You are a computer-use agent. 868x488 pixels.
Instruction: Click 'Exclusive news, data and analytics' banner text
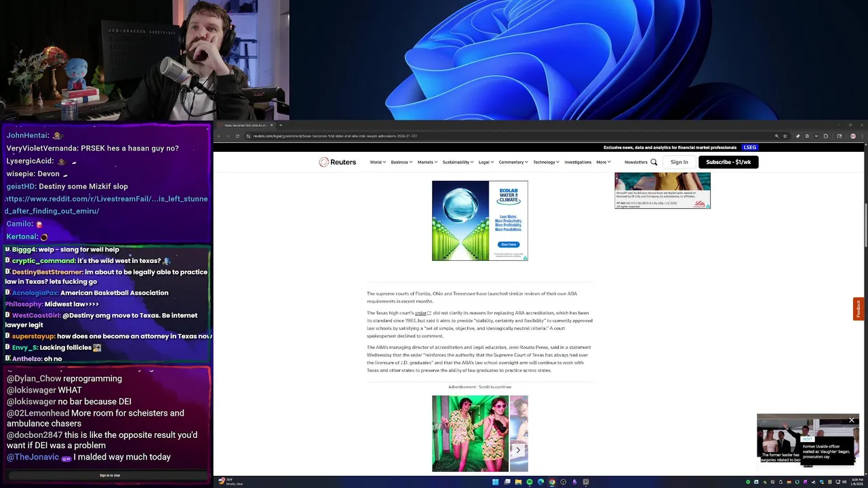pos(670,147)
